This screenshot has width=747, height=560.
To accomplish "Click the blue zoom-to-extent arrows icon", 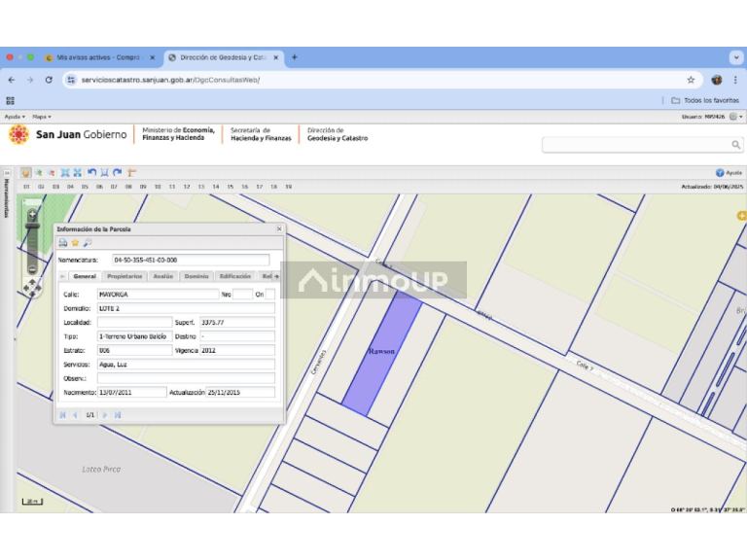I will click(x=65, y=173).
